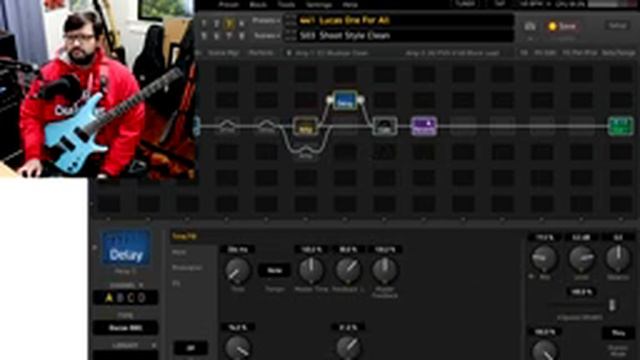Select channel B for the Delay block
The height and width of the screenshot is (360, 640).
120,298
